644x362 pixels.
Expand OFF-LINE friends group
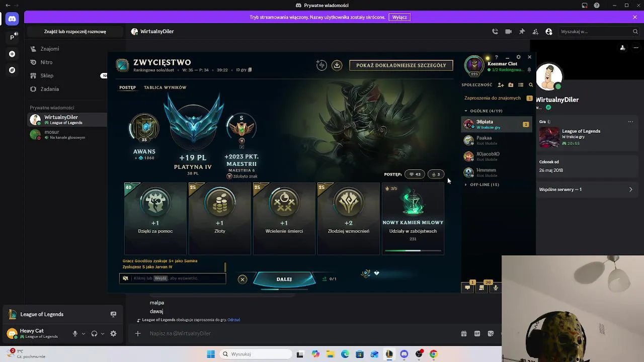pos(481,185)
